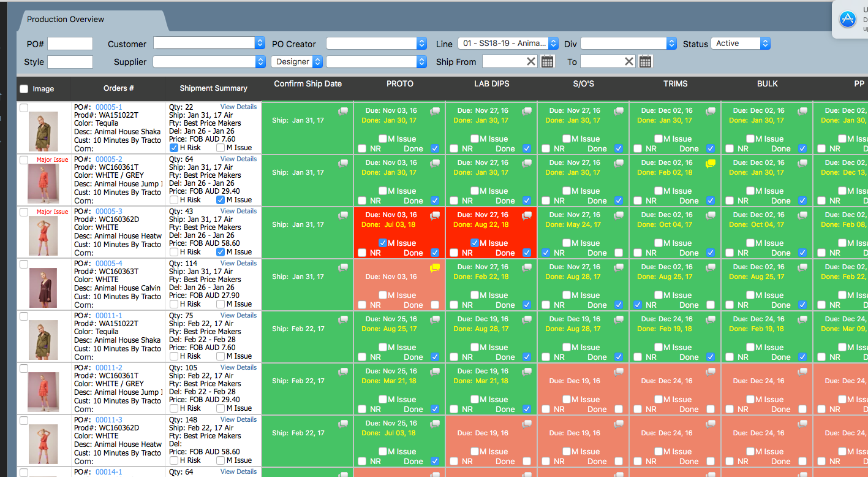Image resolution: width=868 pixels, height=477 pixels.
Task: Open product thumbnail for PO 00005-4
Action: [x=43, y=288]
